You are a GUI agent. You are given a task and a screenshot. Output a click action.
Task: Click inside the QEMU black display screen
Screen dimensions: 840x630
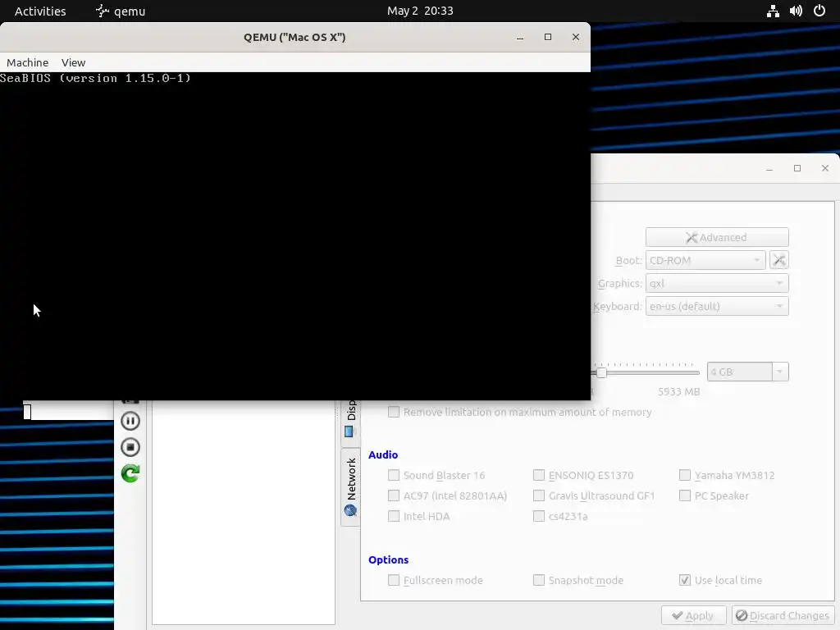[x=295, y=236]
